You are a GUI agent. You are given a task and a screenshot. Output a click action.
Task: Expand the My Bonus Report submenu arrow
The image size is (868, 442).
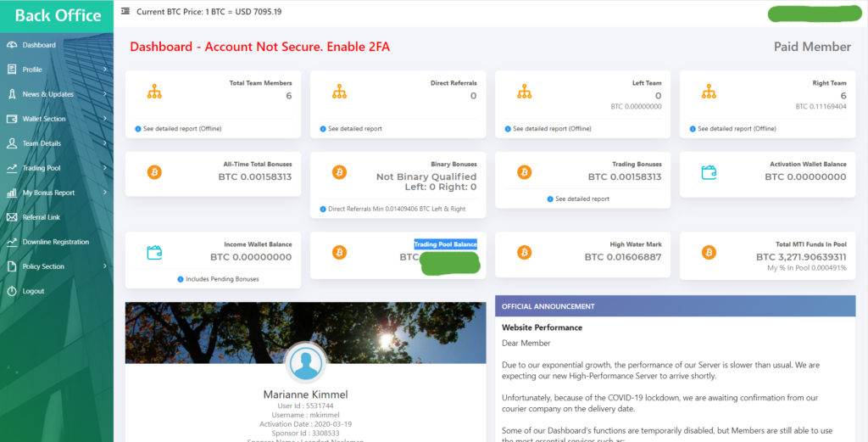[104, 193]
